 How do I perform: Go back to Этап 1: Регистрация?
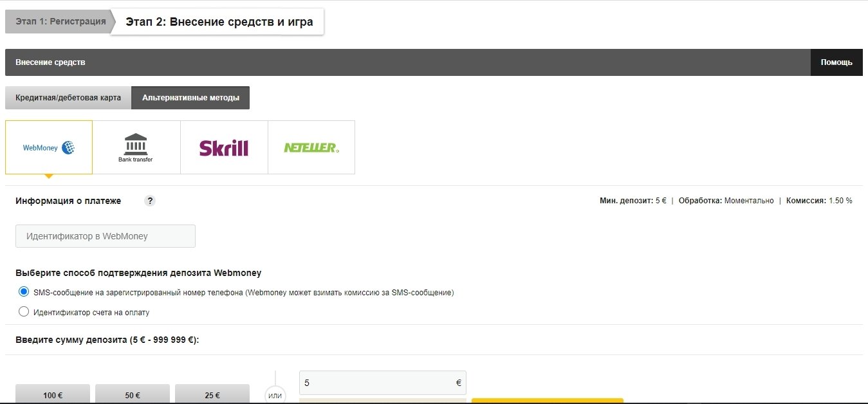[x=60, y=21]
